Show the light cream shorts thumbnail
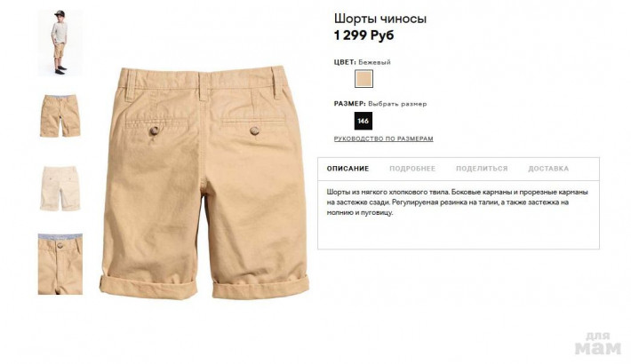This screenshot has height=364, width=631. 60,188
